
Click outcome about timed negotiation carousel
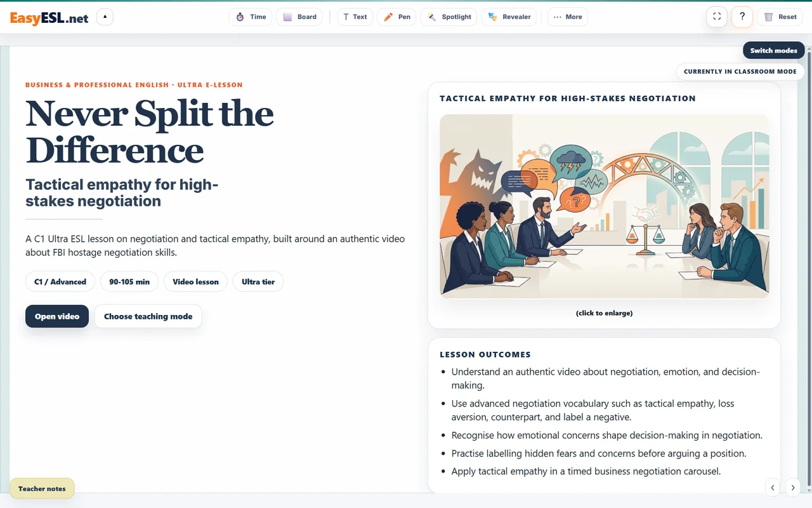coord(586,471)
